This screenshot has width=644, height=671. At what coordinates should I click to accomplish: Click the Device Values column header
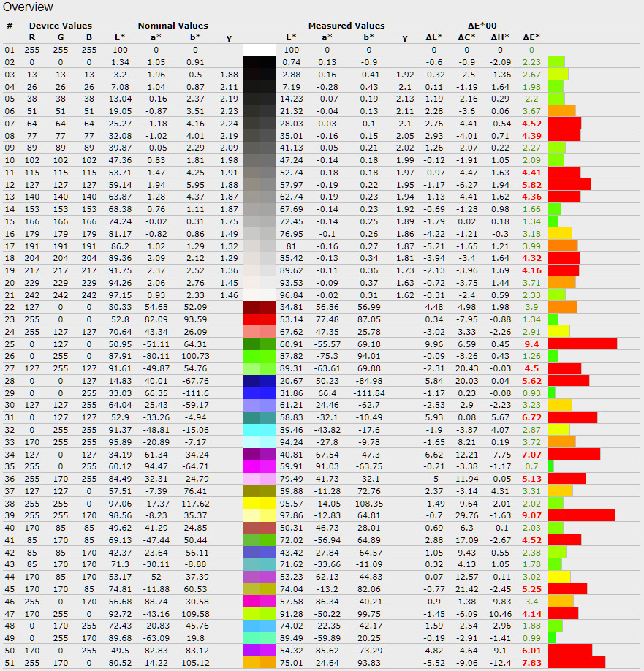[x=60, y=26]
